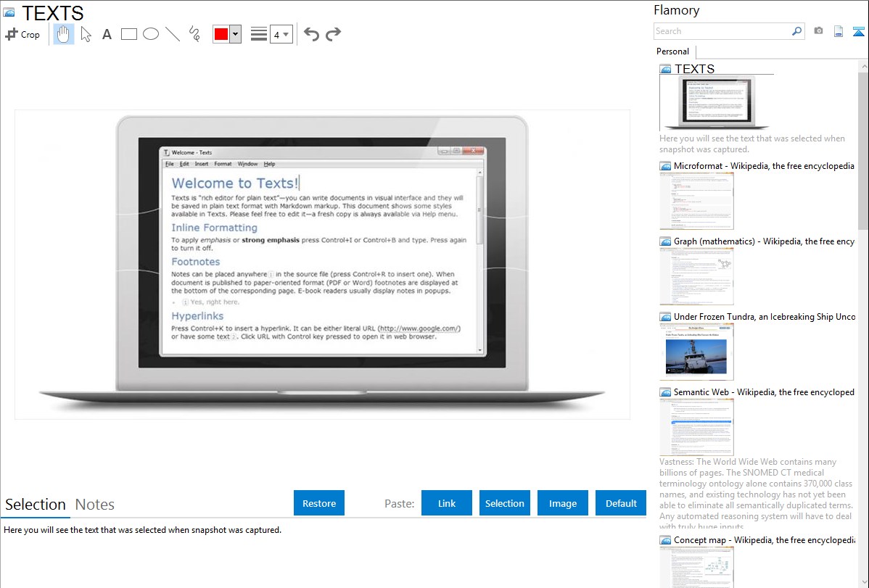The height and width of the screenshot is (588, 869).
Task: Open the TEXTS snapshot thumbnail in sidebar
Action: coord(717,102)
